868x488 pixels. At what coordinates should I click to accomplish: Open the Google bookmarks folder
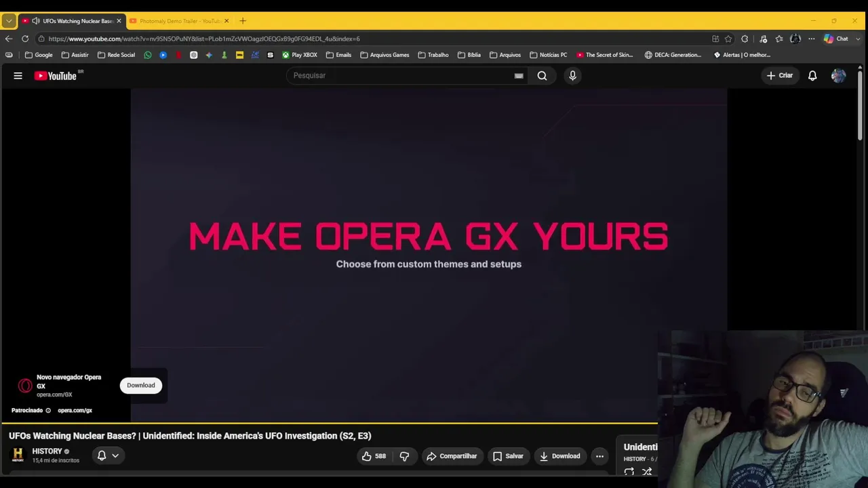[x=39, y=55]
